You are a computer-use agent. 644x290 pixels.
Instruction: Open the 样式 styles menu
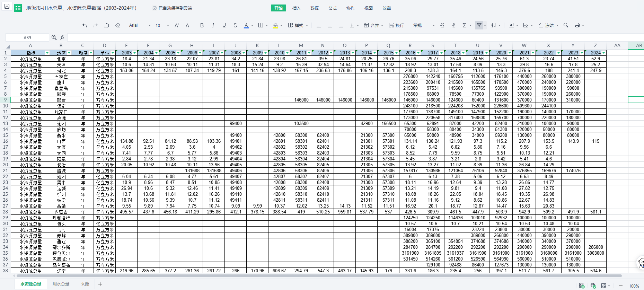click(298, 25)
